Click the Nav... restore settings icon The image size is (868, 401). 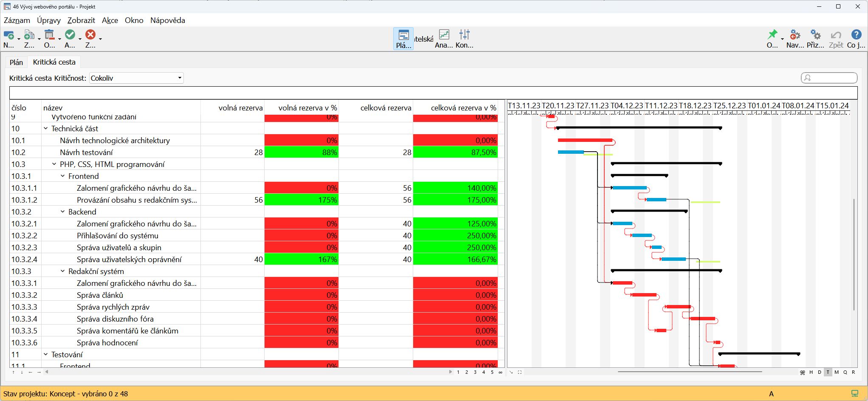795,35
